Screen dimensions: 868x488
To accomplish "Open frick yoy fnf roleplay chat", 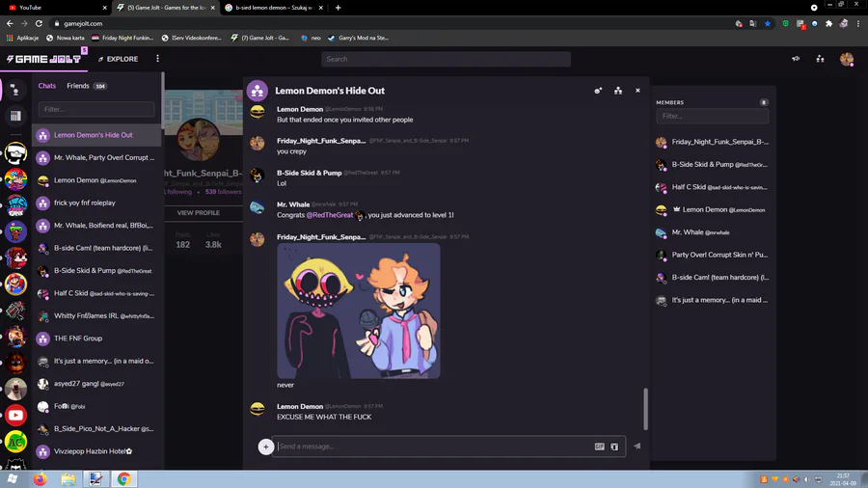I will pyautogui.click(x=96, y=203).
